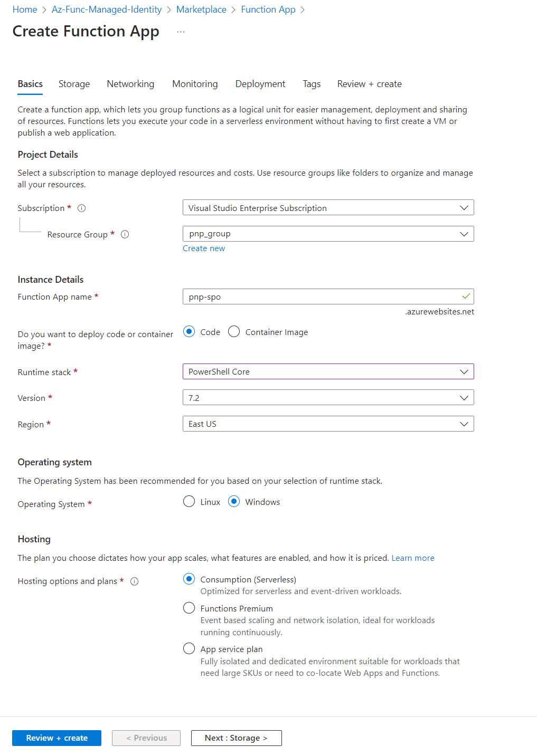Choose Linux as operating system
This screenshot has width=537, height=756.
189,502
